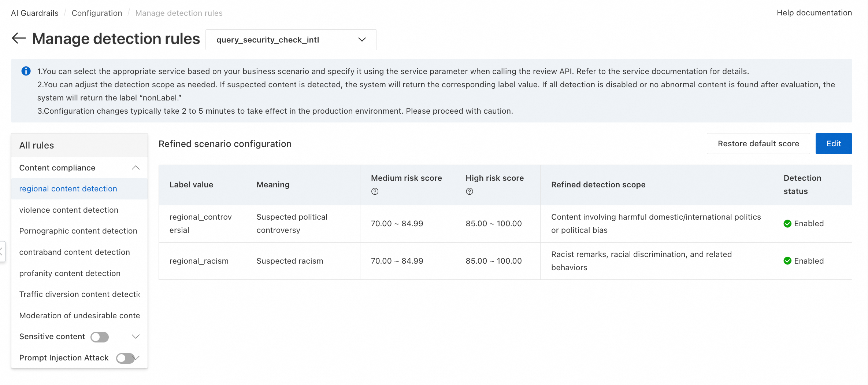Click the green Enabled icon for regional_controversial

coord(787,224)
